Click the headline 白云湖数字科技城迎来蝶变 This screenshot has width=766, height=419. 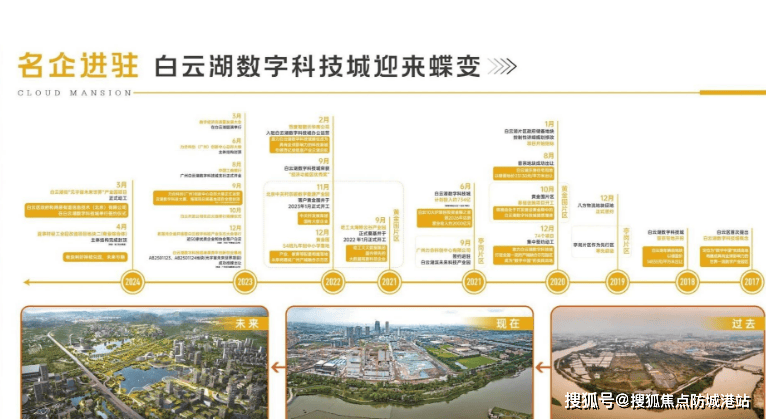point(317,67)
